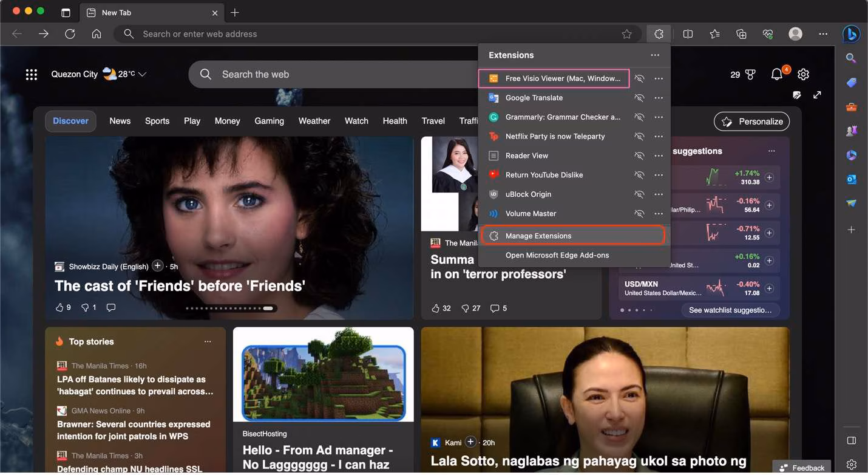868x475 pixels.
Task: Follow Showbizz Daily with the plus button
Action: [x=157, y=266]
